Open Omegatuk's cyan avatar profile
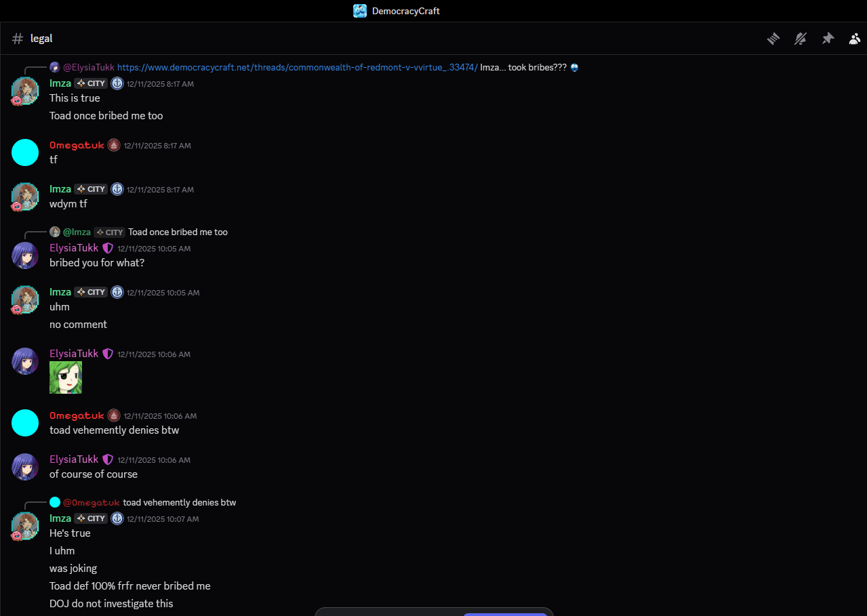The height and width of the screenshot is (616, 867). tap(25, 152)
